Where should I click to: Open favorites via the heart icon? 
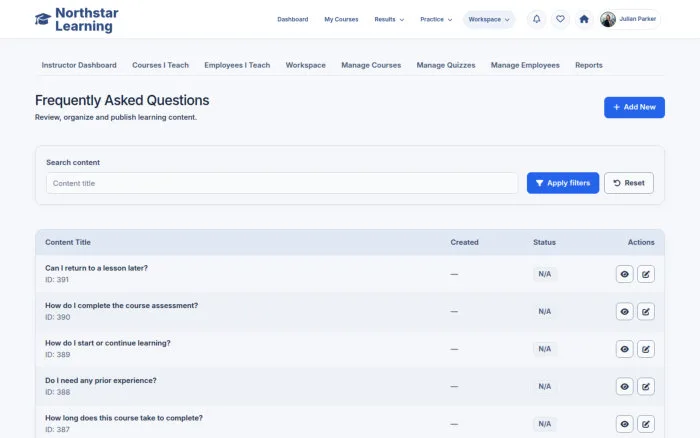pyautogui.click(x=560, y=19)
